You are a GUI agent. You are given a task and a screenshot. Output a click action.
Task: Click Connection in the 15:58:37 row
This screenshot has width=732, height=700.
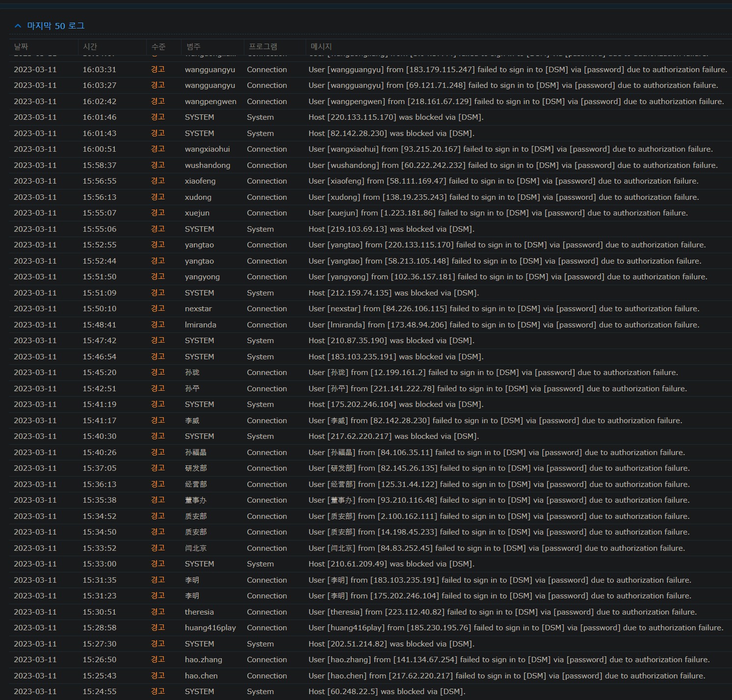(267, 165)
